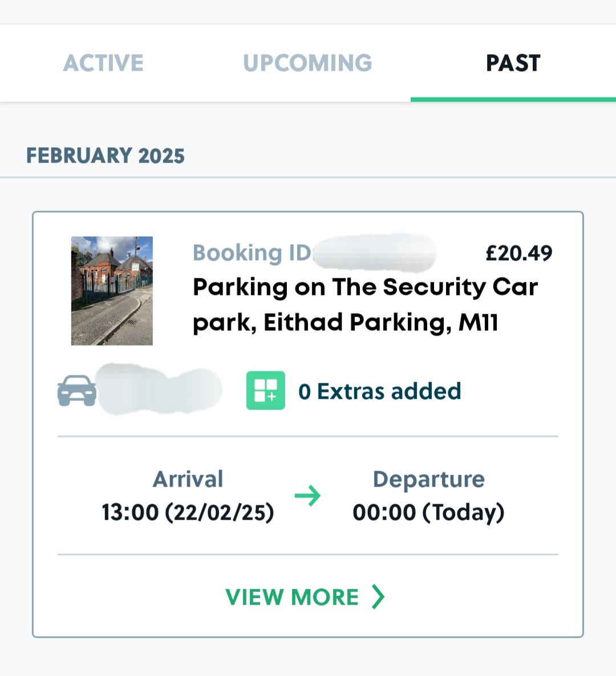
Task: Open the car park photo thumbnail
Action: click(112, 291)
